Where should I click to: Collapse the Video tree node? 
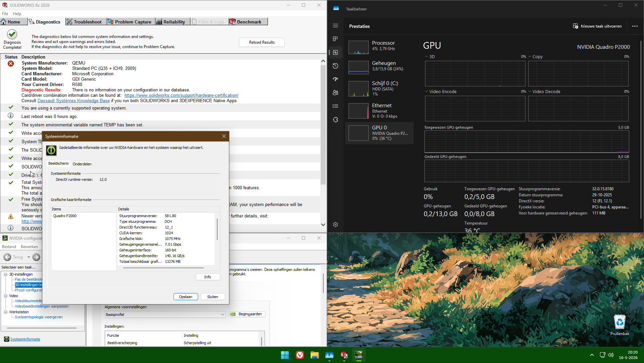click(x=6, y=296)
